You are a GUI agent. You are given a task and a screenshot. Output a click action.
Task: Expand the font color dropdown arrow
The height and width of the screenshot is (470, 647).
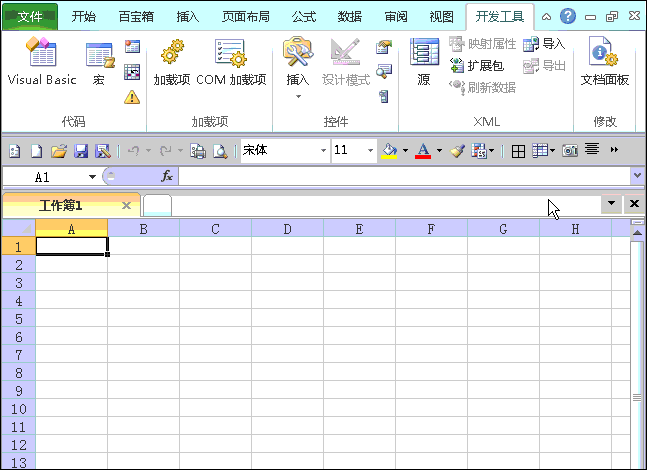(x=439, y=150)
